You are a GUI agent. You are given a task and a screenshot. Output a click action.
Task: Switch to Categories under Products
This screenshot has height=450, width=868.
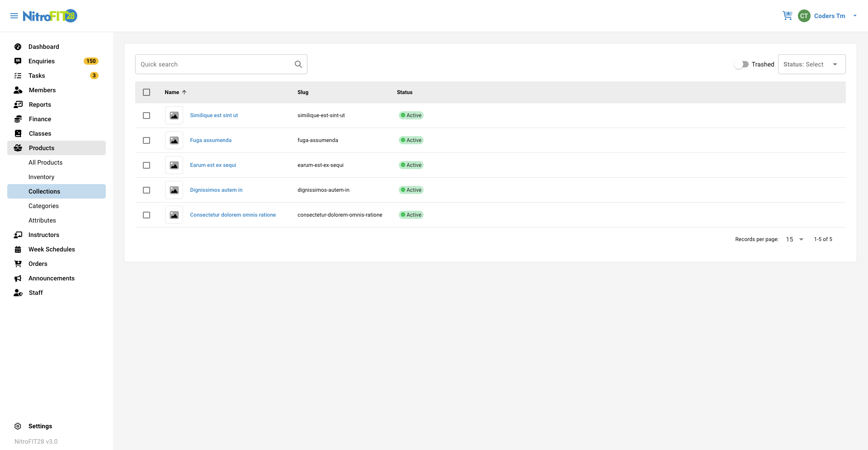[x=43, y=206]
